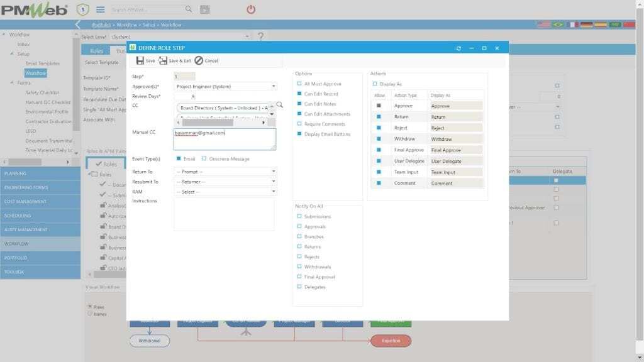Click the back chevron on breadcrumb bar

coord(77,25)
